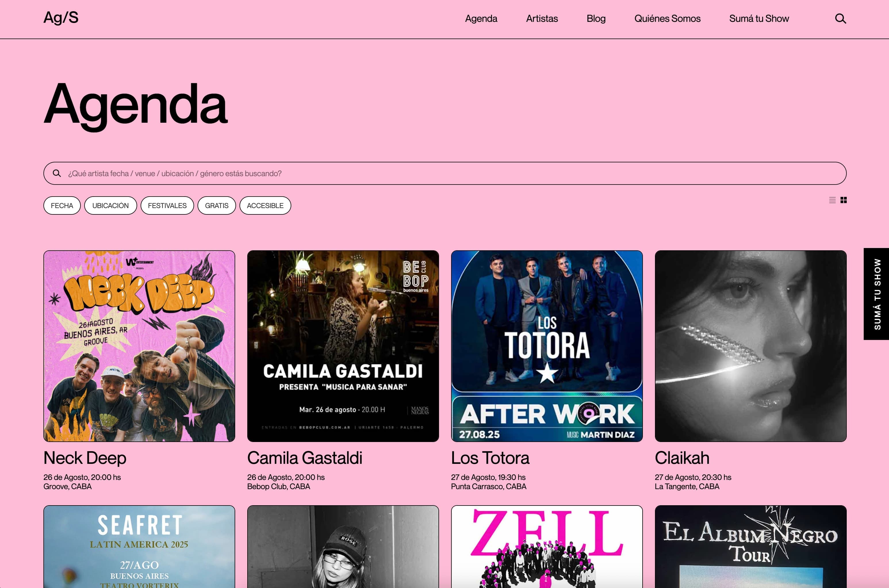Open the FECHA filter dropdown
889x588 pixels.
(x=62, y=205)
